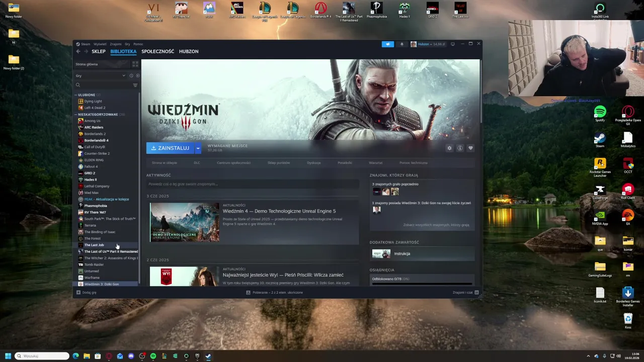This screenshot has width=644, height=362.
Task: Click the Steam main content scrollbar
Action: 481,90
